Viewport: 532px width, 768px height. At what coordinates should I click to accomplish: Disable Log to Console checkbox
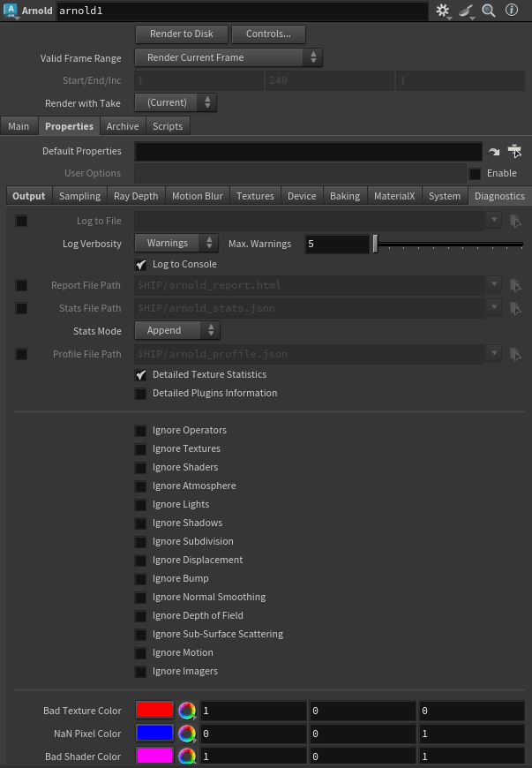(x=141, y=265)
